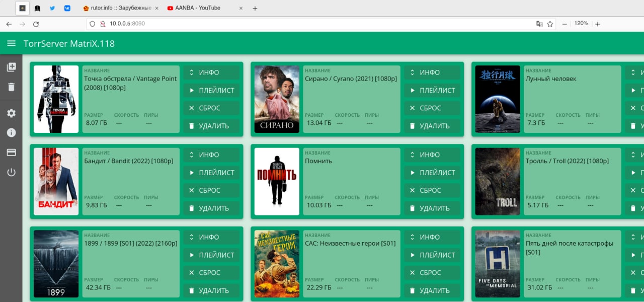Open a new browser tab with plus
The height and width of the screenshot is (302, 644).
pos(255,8)
